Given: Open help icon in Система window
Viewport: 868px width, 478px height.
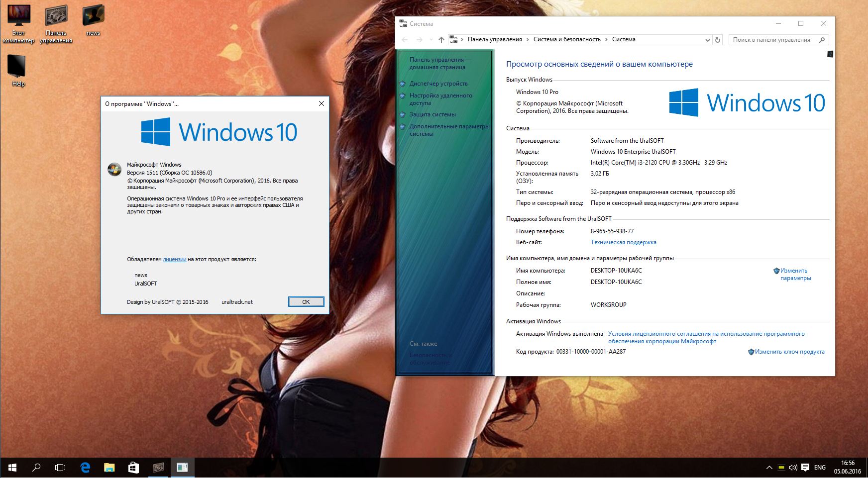Looking at the screenshot, I should pyautogui.click(x=830, y=54).
